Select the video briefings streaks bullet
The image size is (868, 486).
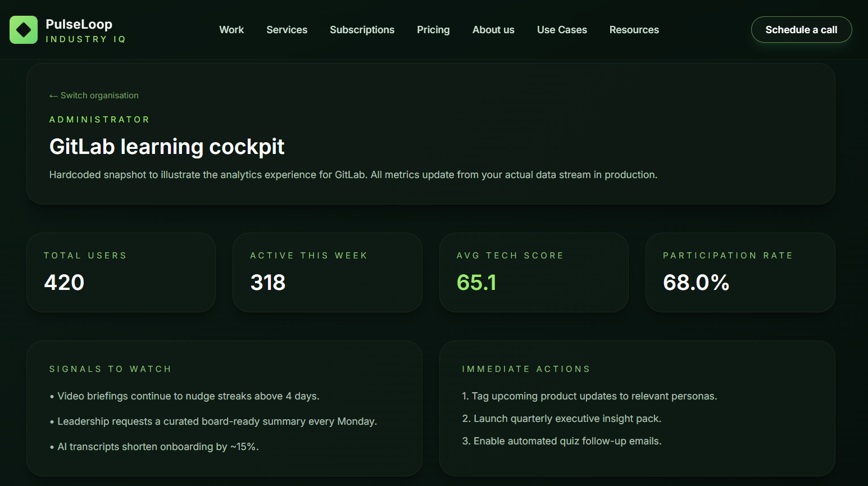point(184,396)
